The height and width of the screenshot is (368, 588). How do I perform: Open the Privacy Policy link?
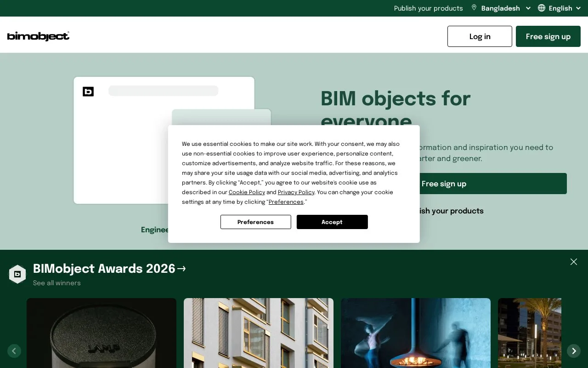pos(296,192)
